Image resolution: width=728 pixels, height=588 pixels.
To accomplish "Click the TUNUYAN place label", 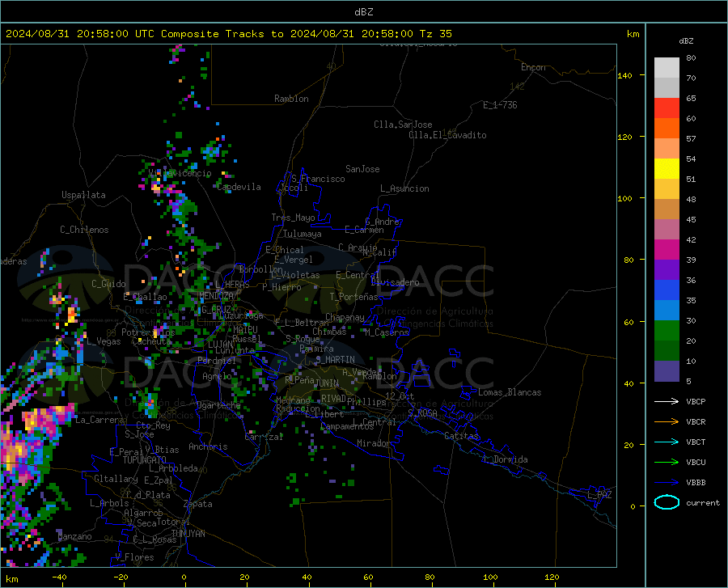I will coord(188,533).
